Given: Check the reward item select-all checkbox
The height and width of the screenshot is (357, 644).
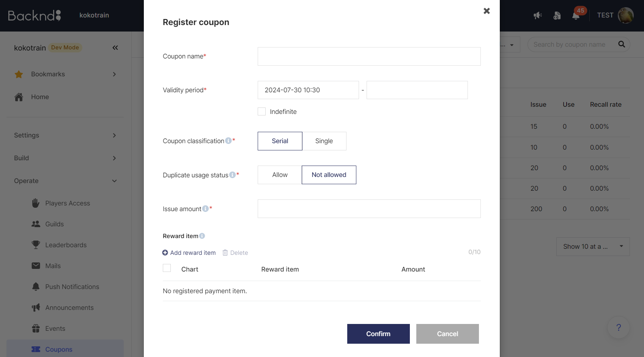Looking at the screenshot, I should [167, 268].
